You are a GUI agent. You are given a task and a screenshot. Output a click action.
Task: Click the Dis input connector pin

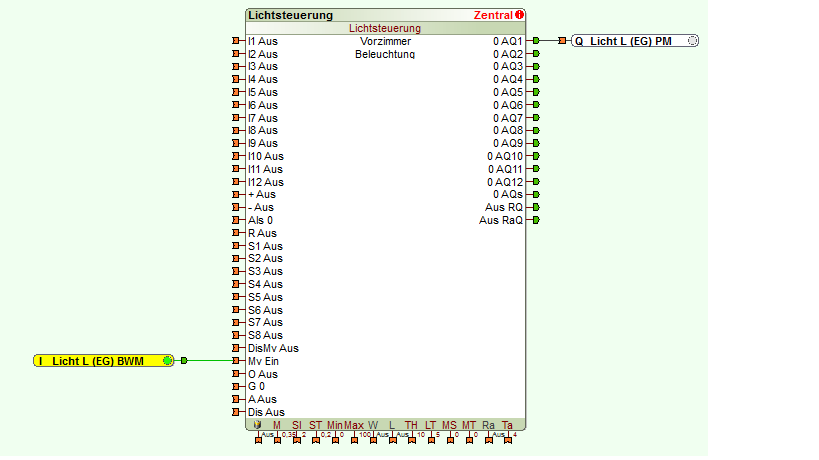236,412
